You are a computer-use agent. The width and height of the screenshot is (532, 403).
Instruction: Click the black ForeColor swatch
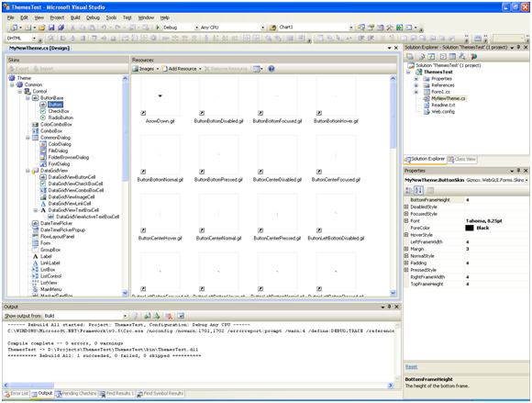pyautogui.click(x=470, y=229)
